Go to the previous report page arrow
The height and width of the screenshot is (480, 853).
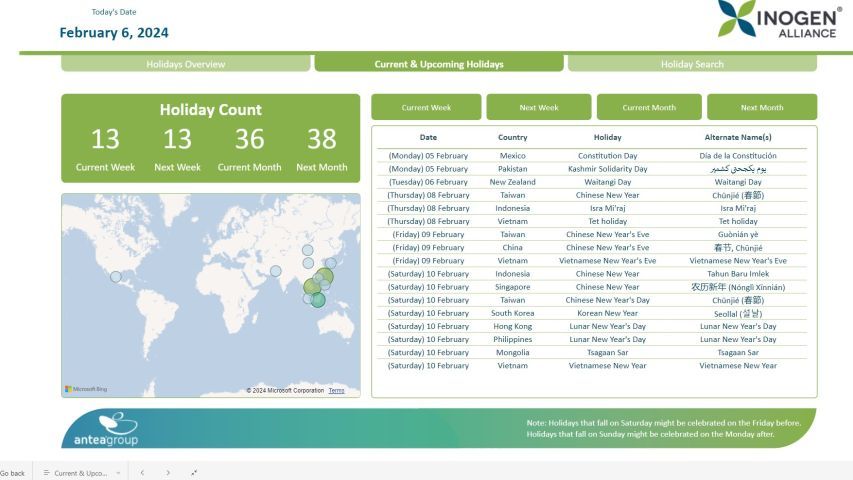[142, 472]
